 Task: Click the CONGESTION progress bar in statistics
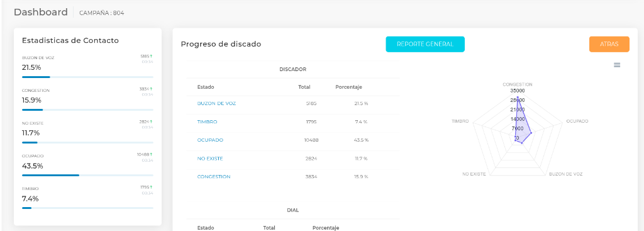[87, 110]
